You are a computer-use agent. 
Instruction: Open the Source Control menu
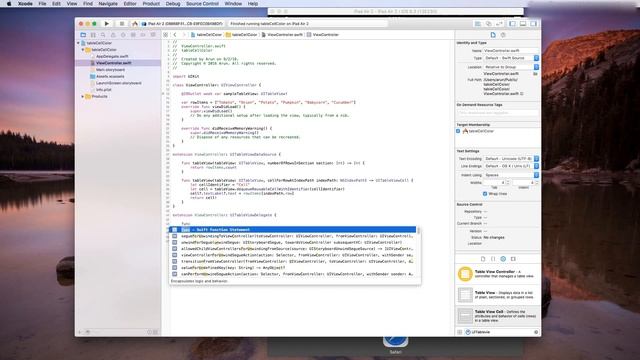(x=202, y=4)
